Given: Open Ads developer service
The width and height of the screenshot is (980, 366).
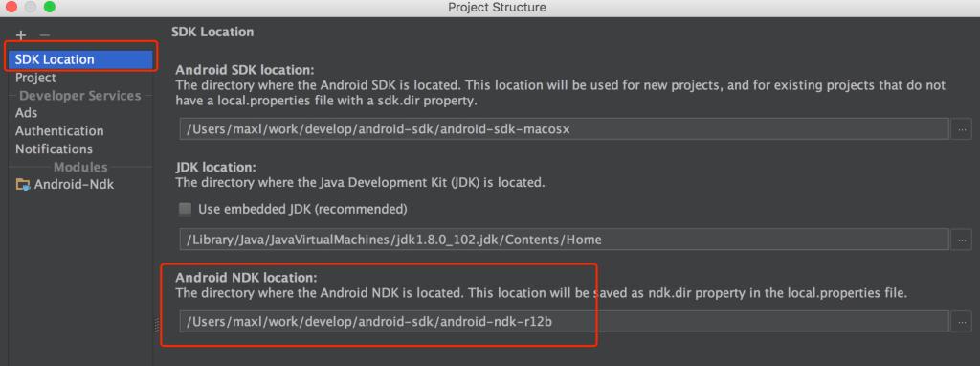Looking at the screenshot, I should [x=26, y=113].
